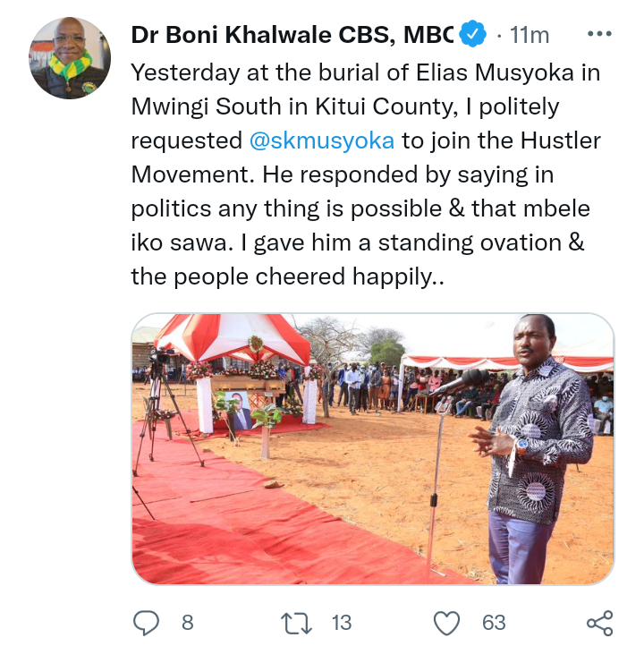The image size is (644, 646).
Task: Click the tweet text about Hustler Movement
Action: [x=366, y=174]
